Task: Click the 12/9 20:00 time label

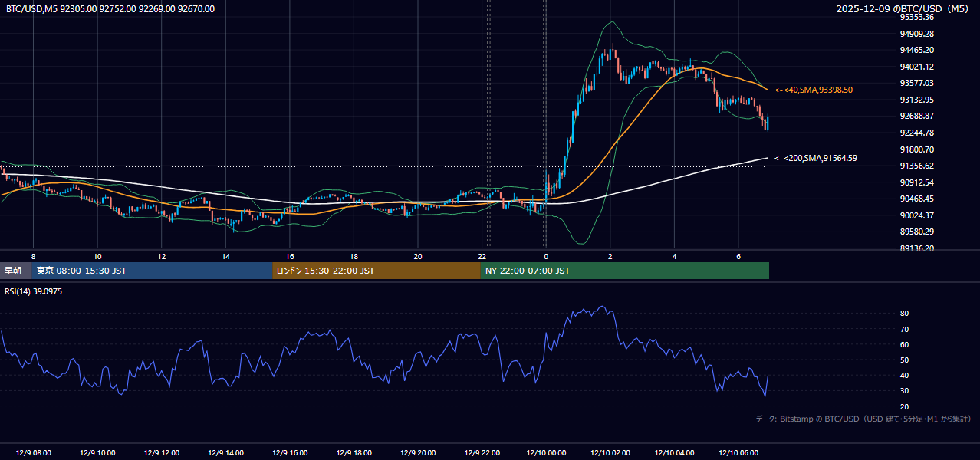Action: [x=417, y=453]
